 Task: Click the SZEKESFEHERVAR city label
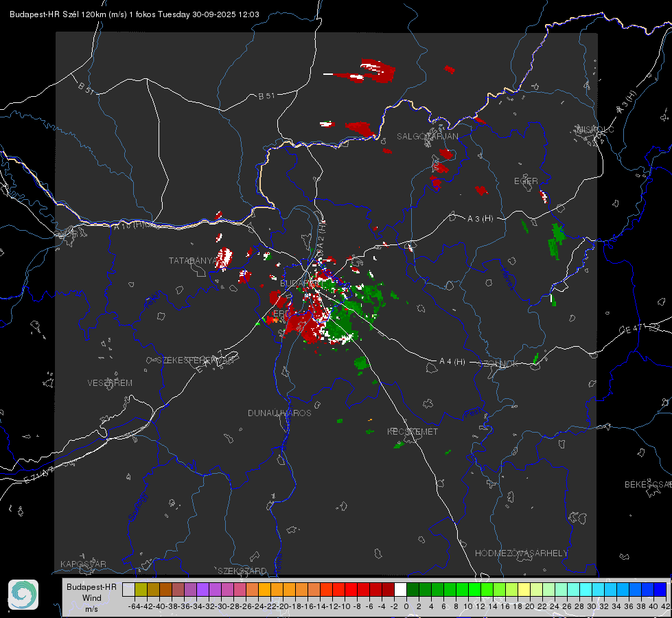point(195,360)
